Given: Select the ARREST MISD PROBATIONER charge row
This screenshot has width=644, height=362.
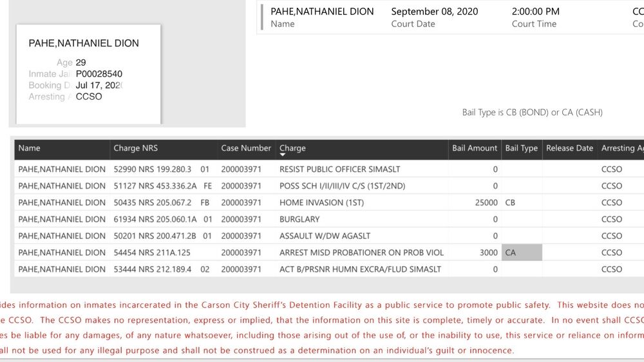Looking at the screenshot, I should [361, 252].
